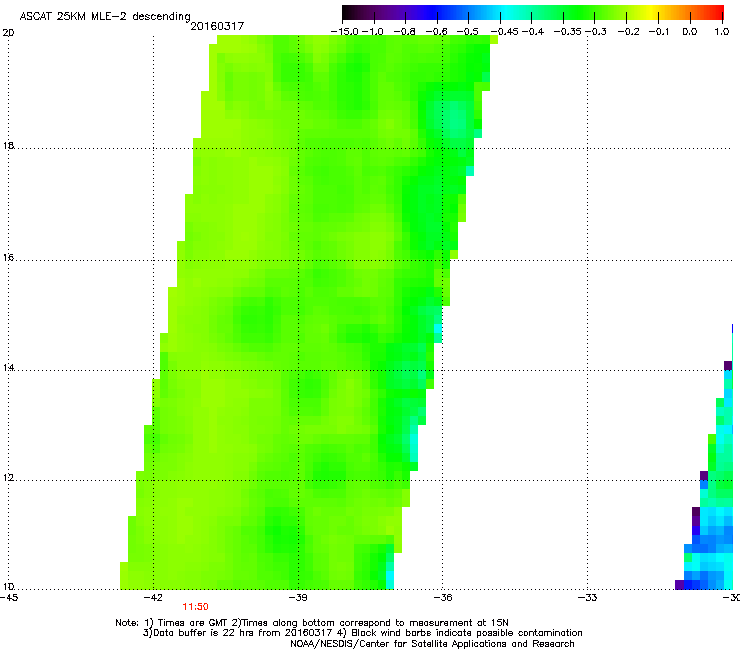Click the longitude label -36
The height and width of the screenshot is (650, 740).
pyautogui.click(x=442, y=598)
